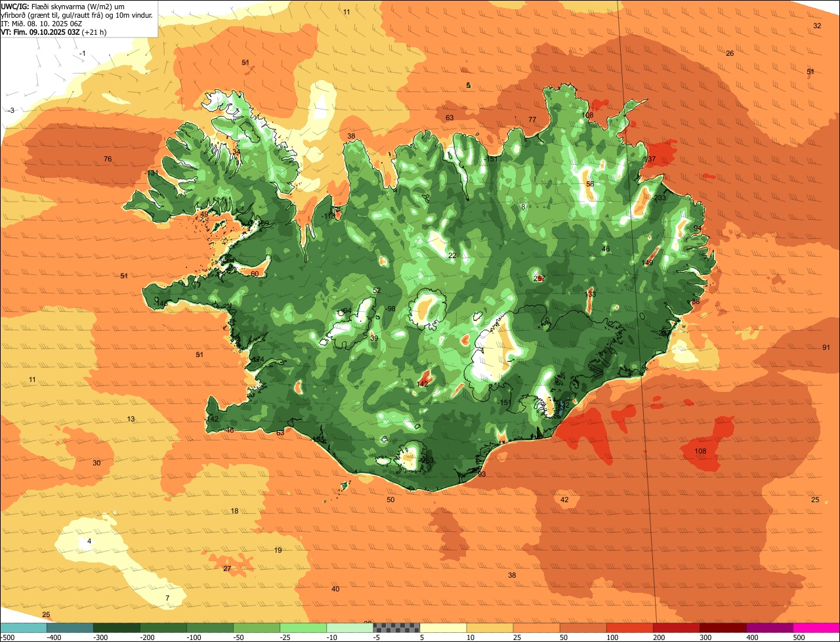840x642 pixels.
Task: Click the map value '233' in the northeast
Action: coord(660,198)
